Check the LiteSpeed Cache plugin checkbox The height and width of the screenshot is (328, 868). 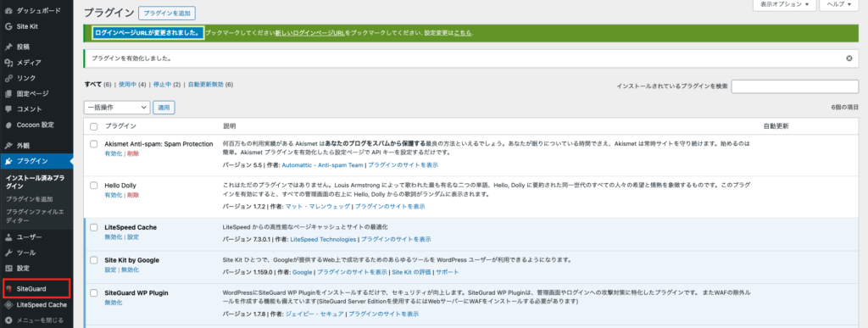(x=93, y=227)
